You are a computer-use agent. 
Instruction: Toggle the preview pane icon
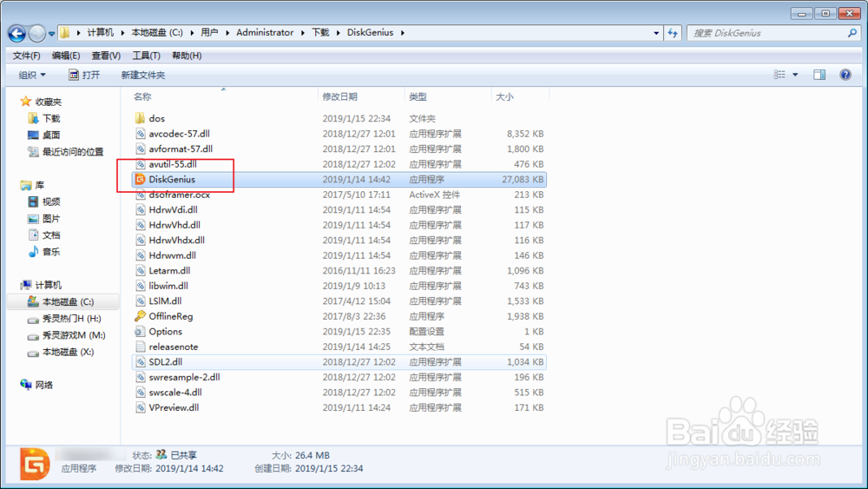819,74
